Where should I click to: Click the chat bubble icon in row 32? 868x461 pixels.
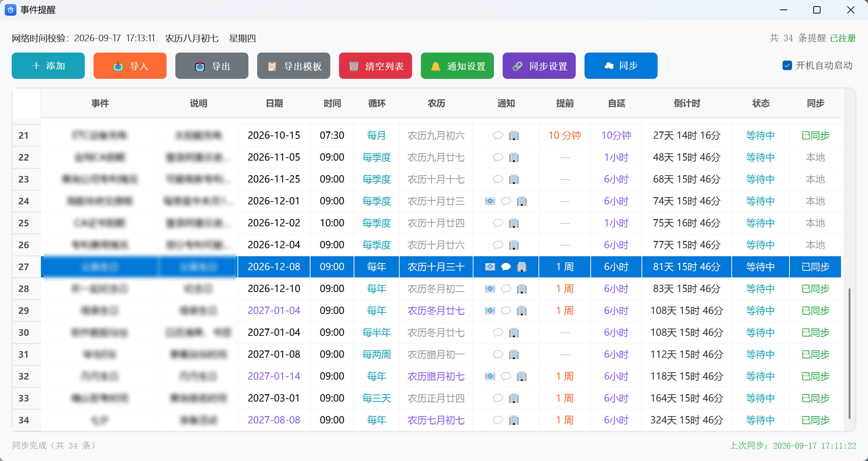pyautogui.click(x=506, y=376)
